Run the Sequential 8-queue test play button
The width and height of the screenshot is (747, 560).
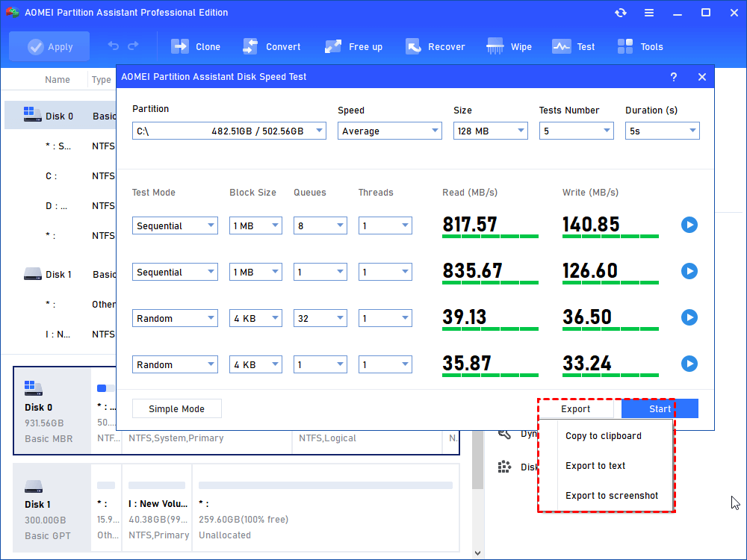point(689,225)
